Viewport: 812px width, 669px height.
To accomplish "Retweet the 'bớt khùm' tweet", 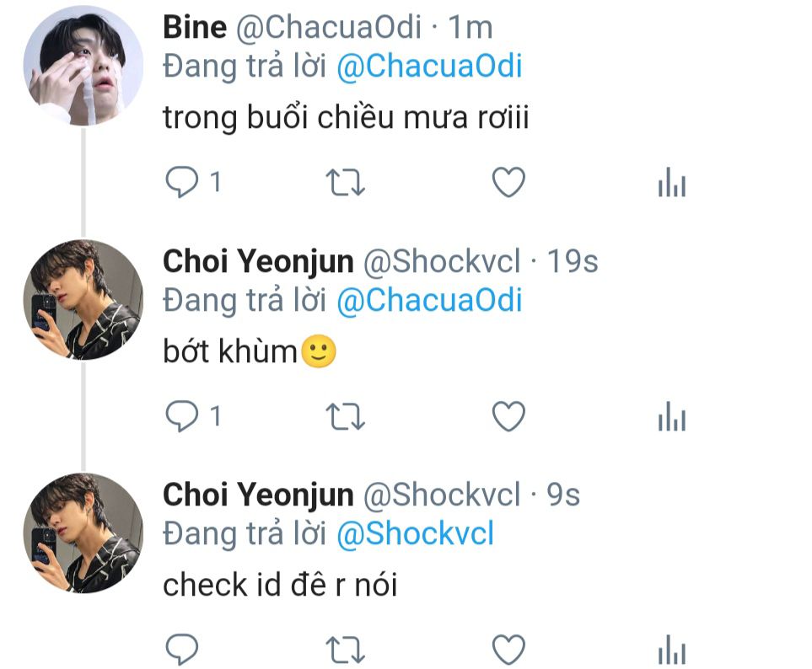I will [x=346, y=416].
